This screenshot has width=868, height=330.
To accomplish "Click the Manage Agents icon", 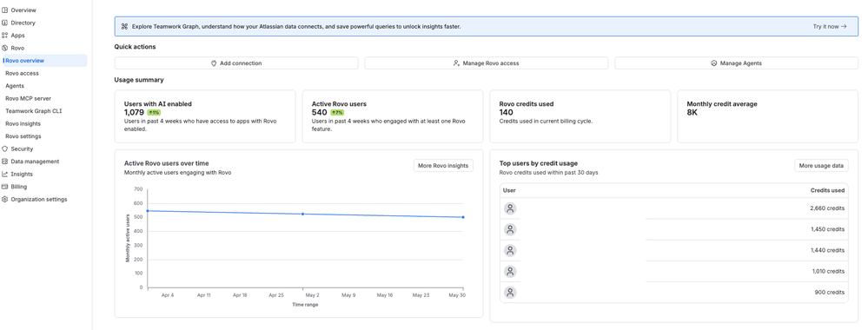I will click(714, 63).
